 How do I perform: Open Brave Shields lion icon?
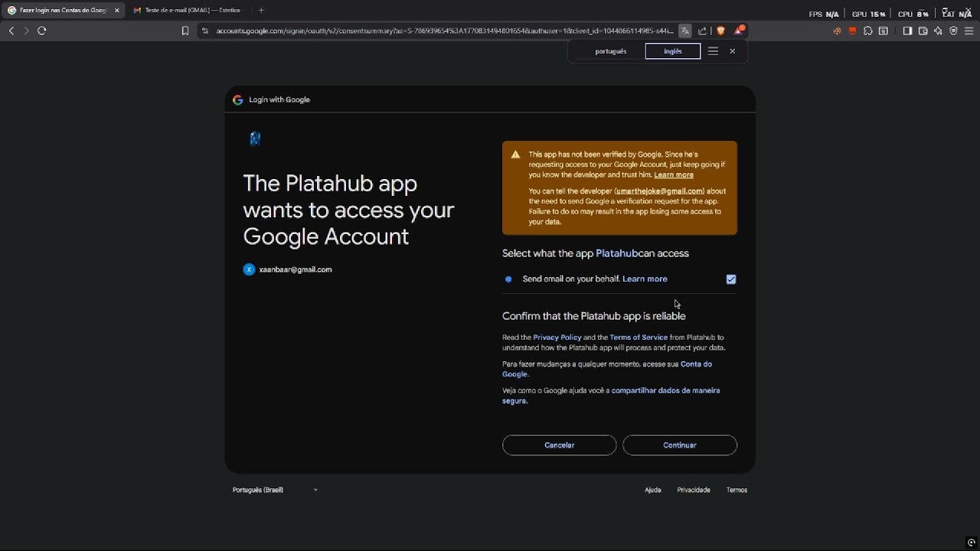(720, 31)
